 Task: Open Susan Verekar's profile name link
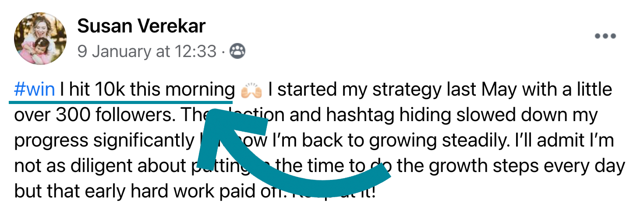(141, 26)
